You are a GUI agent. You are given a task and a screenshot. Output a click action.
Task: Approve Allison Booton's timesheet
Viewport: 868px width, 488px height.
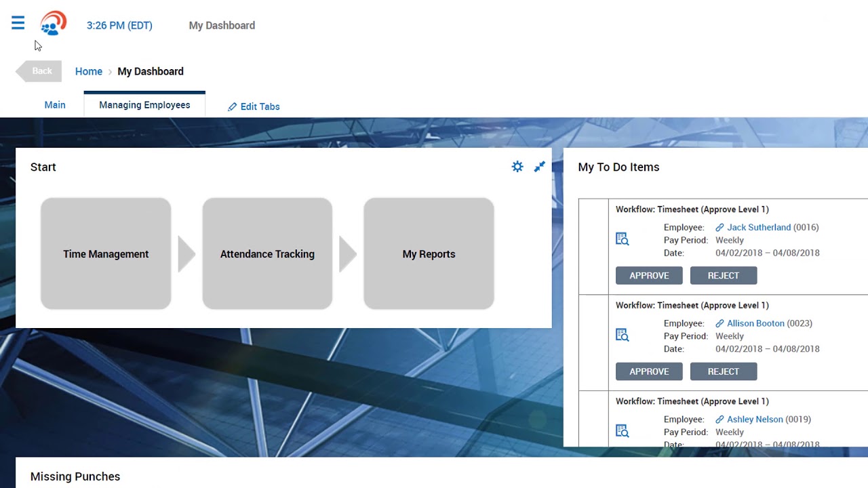click(649, 371)
